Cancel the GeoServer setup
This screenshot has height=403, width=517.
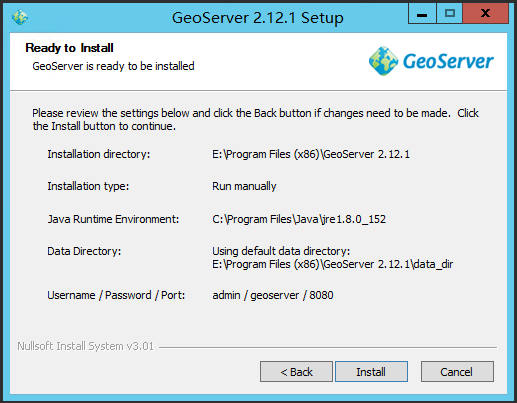click(457, 372)
